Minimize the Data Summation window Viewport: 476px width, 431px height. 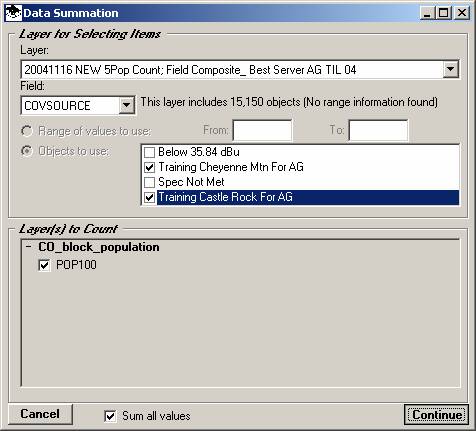pos(427,13)
